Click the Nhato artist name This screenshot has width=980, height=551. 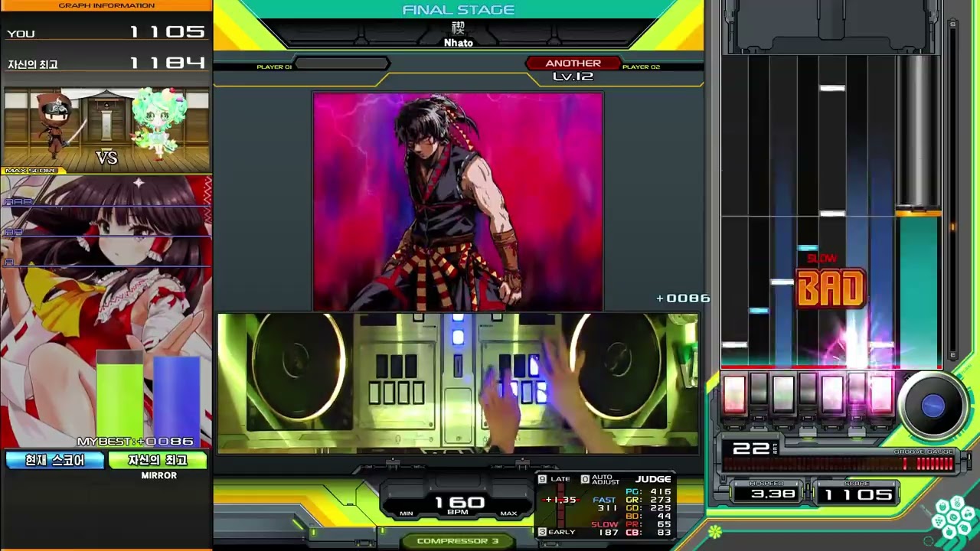458,43
